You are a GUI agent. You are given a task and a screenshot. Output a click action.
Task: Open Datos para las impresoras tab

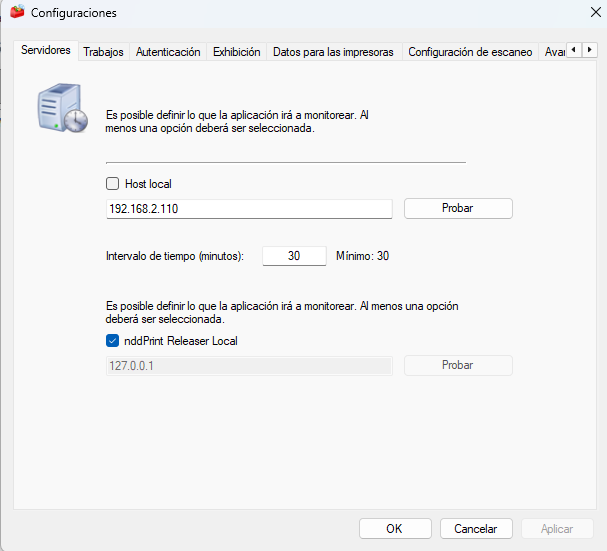(333, 52)
